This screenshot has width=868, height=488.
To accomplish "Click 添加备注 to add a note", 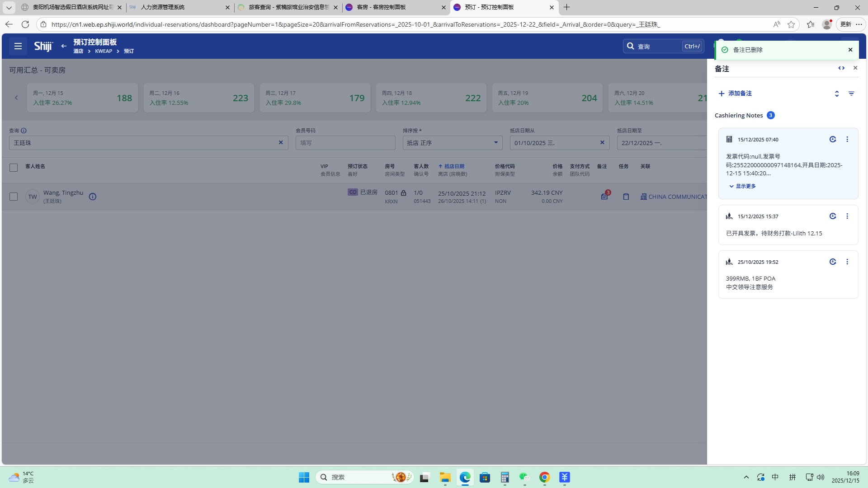I will (x=735, y=94).
